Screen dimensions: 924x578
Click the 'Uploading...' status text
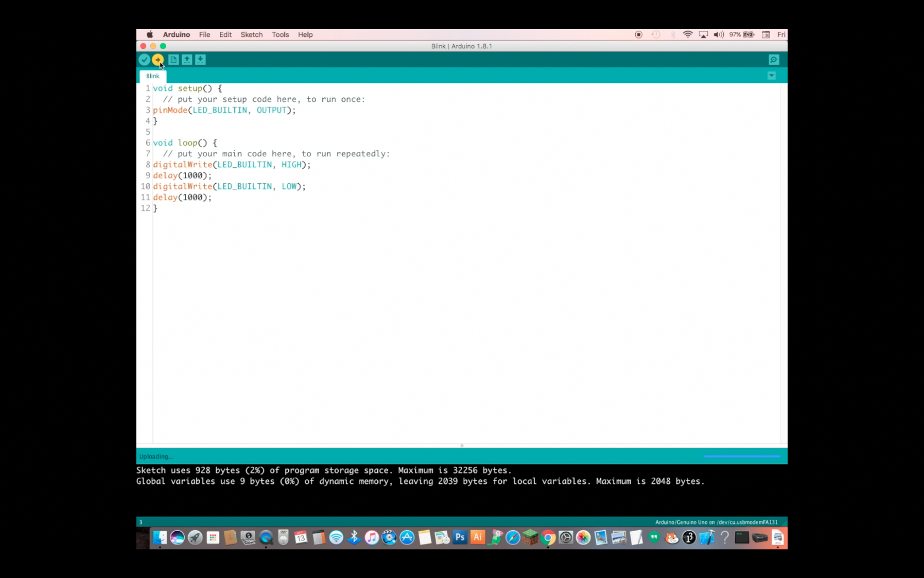pyautogui.click(x=156, y=456)
